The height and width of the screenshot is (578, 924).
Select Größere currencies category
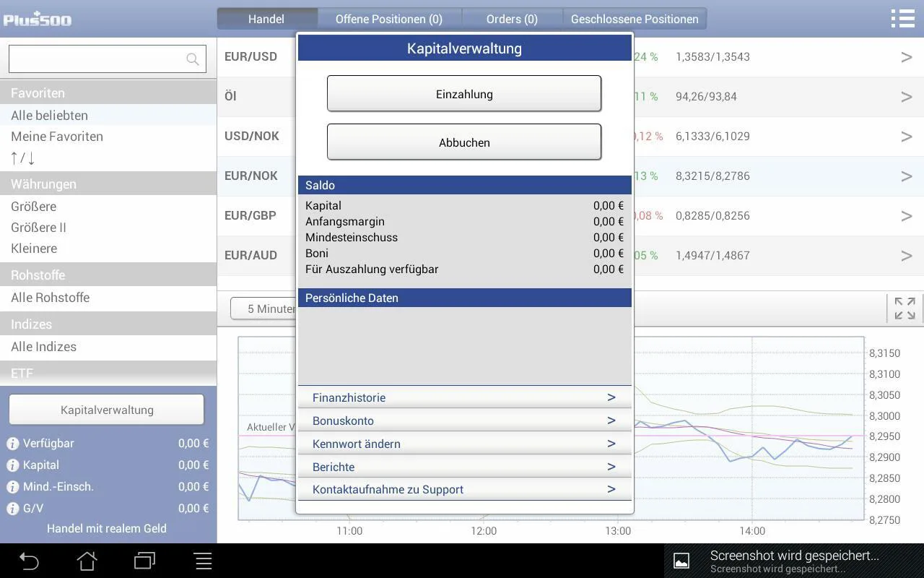[x=108, y=207]
